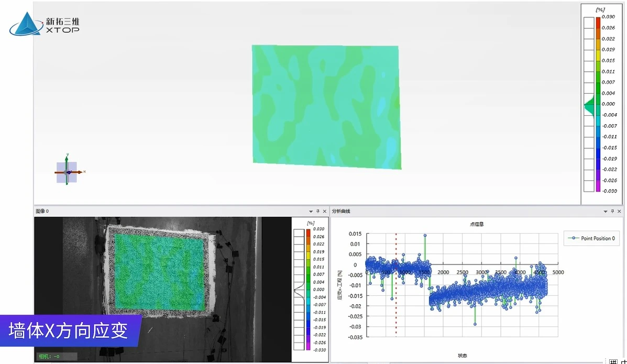Click the 3D coordinate axis gizmo
This screenshot has width=627, height=364.
[67, 172]
